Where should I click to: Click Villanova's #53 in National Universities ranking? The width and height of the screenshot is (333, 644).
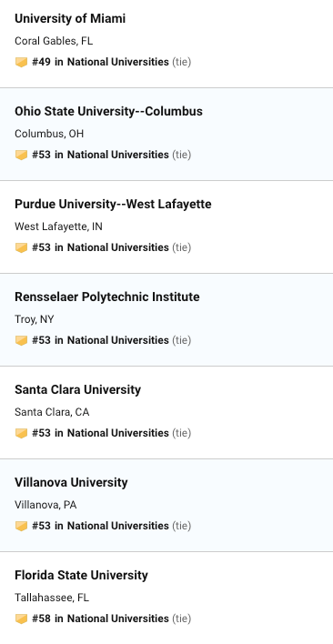[x=101, y=526]
